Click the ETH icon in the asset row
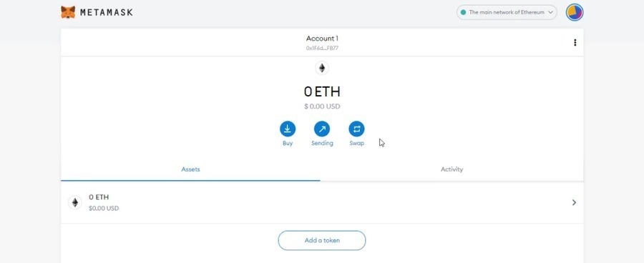644x263 pixels. click(x=74, y=202)
